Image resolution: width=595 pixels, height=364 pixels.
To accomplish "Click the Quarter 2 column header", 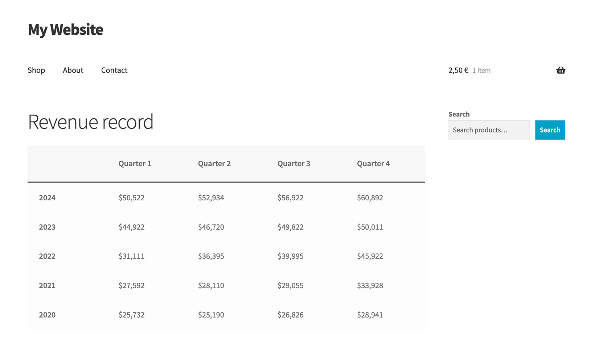I will [x=214, y=164].
